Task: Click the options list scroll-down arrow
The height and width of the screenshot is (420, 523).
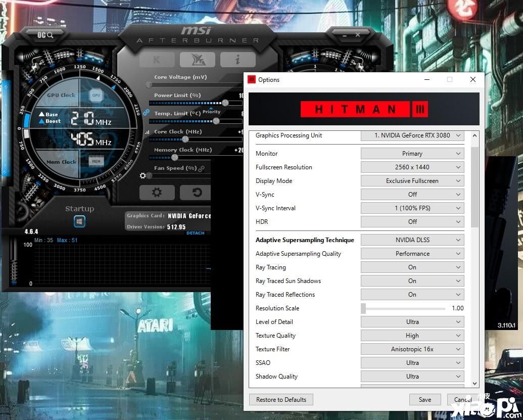Action: point(474,384)
